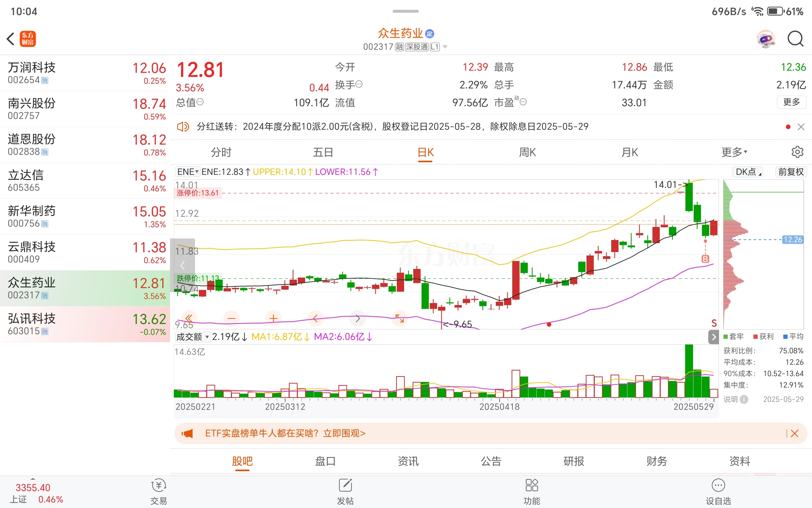Tap the 深股通 tag under title
The height and width of the screenshot is (508, 812).
[x=417, y=47]
